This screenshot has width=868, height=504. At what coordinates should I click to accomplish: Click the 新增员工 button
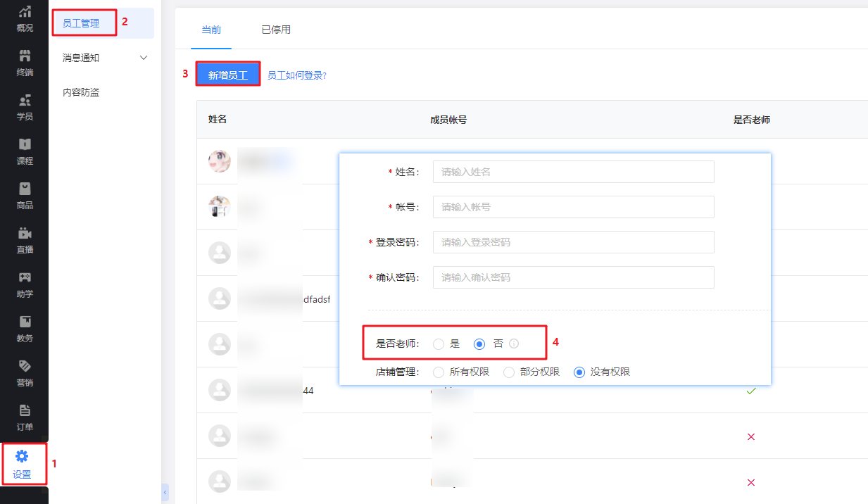tap(227, 75)
